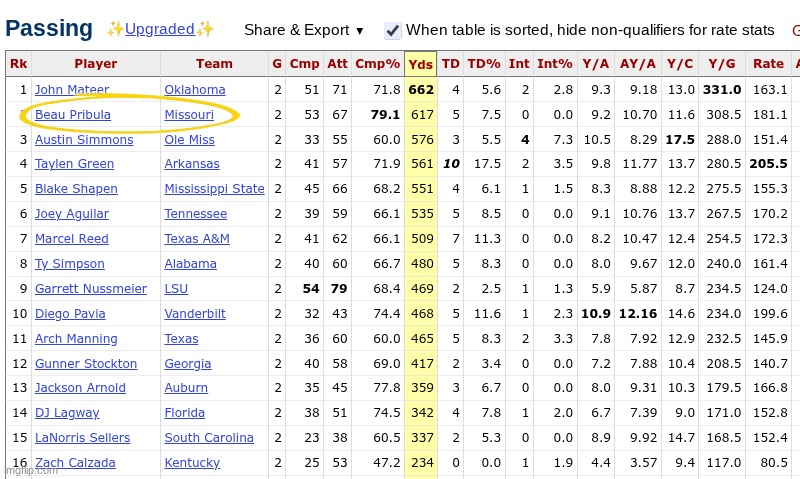Sort by Rate column header
This screenshot has width=800, height=479.
768,64
